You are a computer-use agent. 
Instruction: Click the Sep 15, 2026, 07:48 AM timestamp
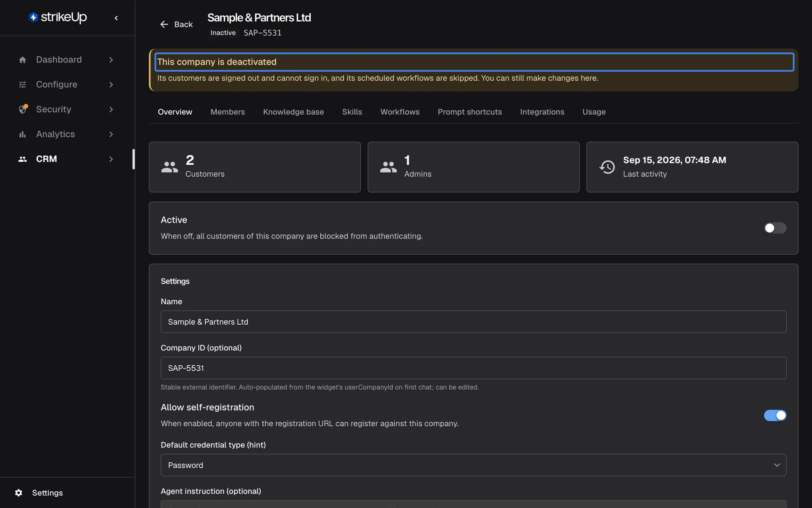(674, 160)
